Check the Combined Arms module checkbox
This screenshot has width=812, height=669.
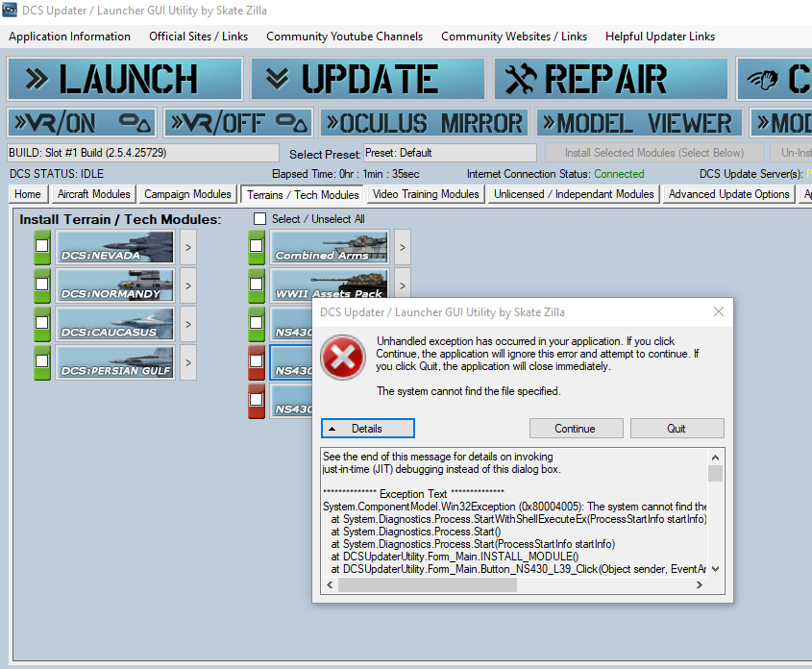[257, 246]
